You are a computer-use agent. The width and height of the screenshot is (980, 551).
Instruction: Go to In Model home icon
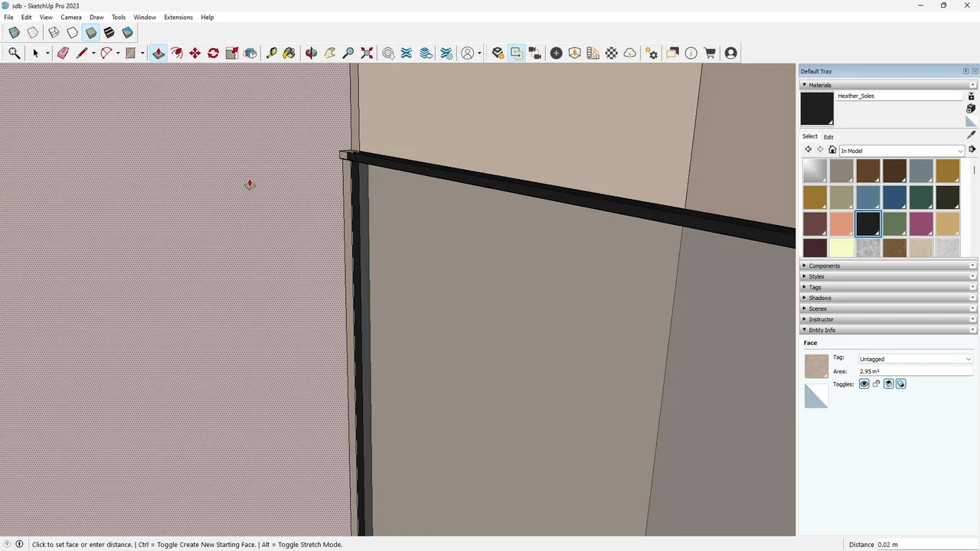click(832, 150)
